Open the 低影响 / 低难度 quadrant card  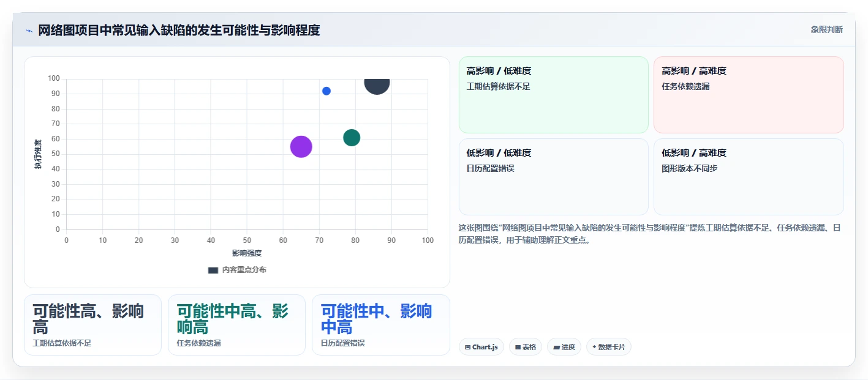[553, 177]
